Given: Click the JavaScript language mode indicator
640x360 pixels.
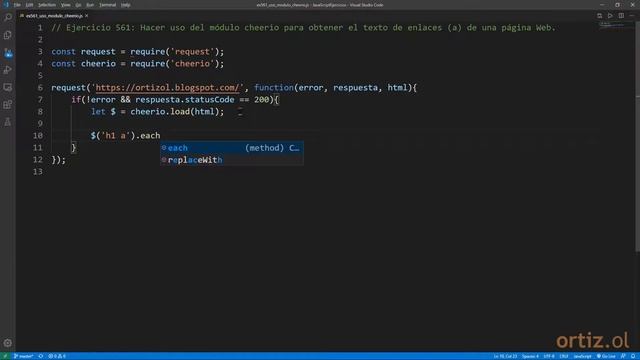Looking at the screenshot, I should pyautogui.click(x=582, y=356).
